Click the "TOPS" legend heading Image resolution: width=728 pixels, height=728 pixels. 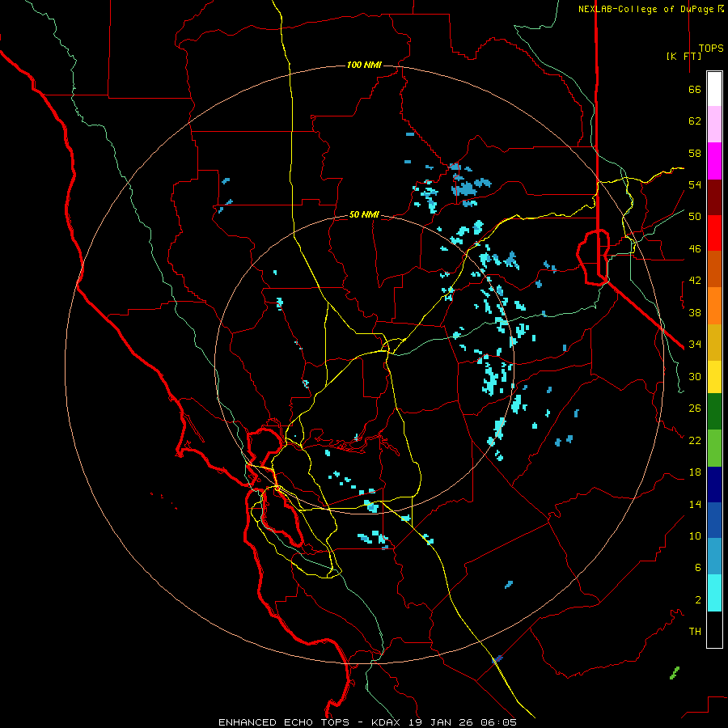[711, 48]
